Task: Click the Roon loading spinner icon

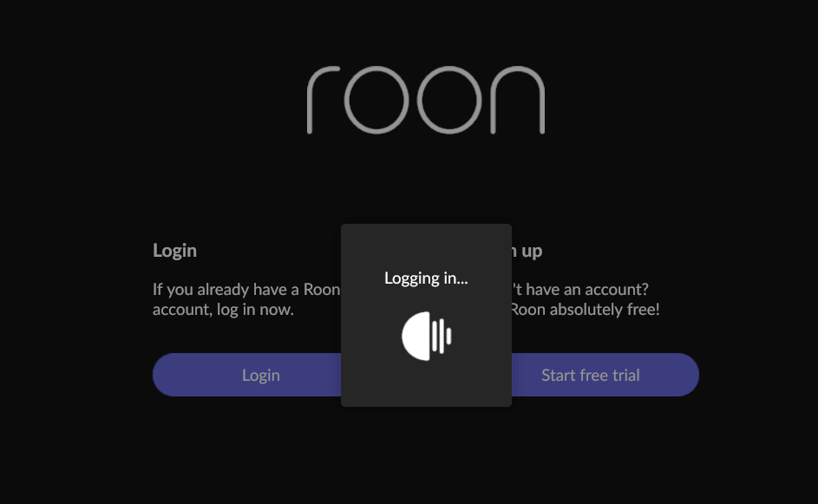Action: point(426,336)
